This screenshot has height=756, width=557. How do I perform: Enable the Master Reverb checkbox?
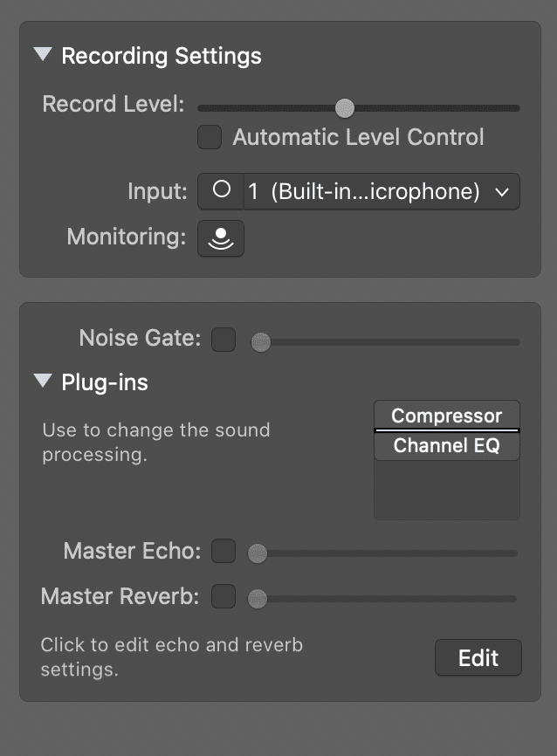click(x=223, y=596)
